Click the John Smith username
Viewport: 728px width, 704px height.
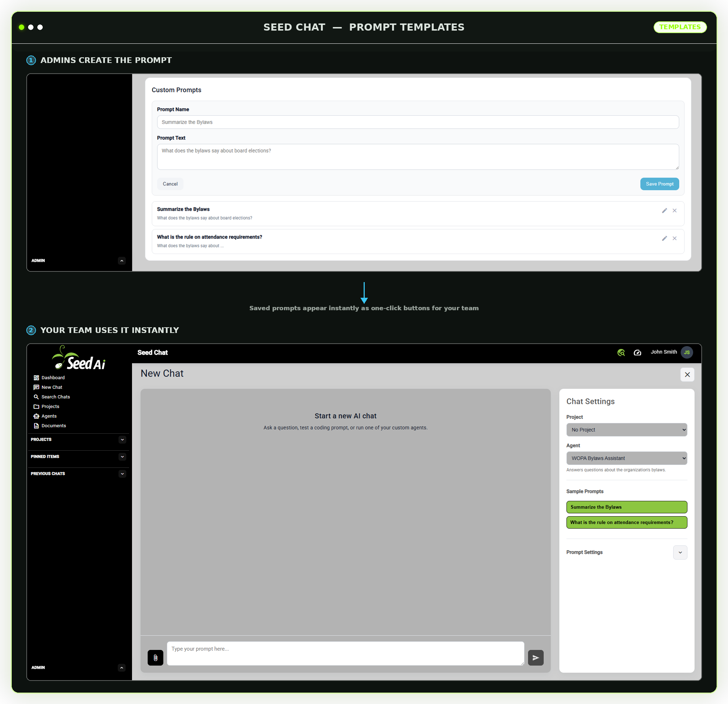click(664, 352)
